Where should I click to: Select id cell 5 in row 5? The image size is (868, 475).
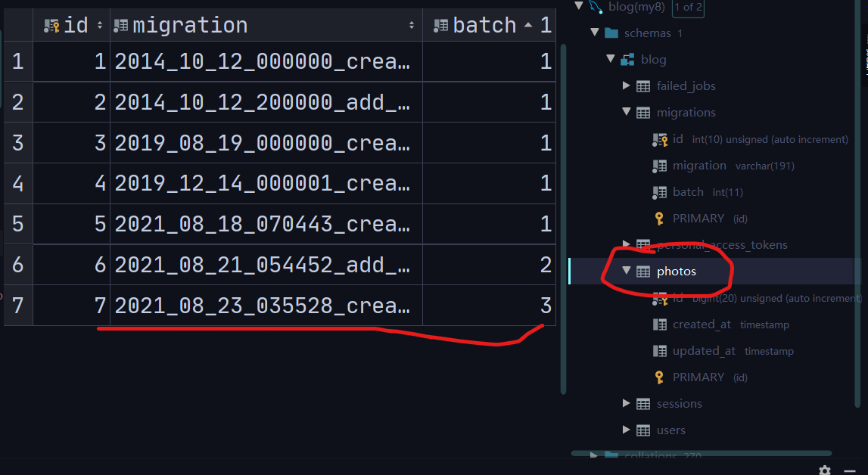pos(72,224)
